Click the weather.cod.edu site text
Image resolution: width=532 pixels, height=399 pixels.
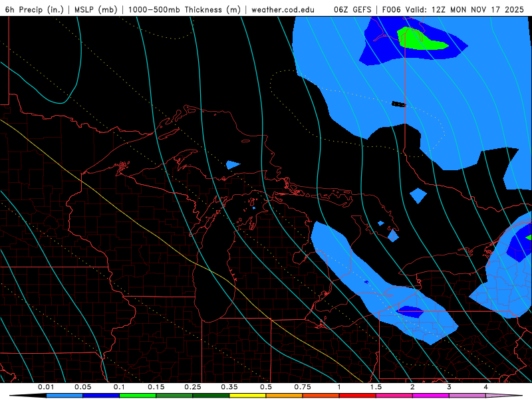tap(283, 9)
